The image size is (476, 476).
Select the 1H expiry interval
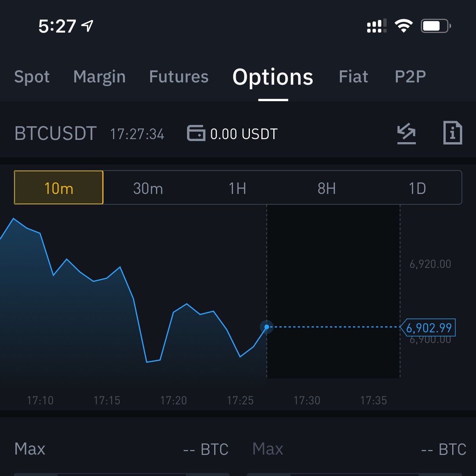point(237,188)
